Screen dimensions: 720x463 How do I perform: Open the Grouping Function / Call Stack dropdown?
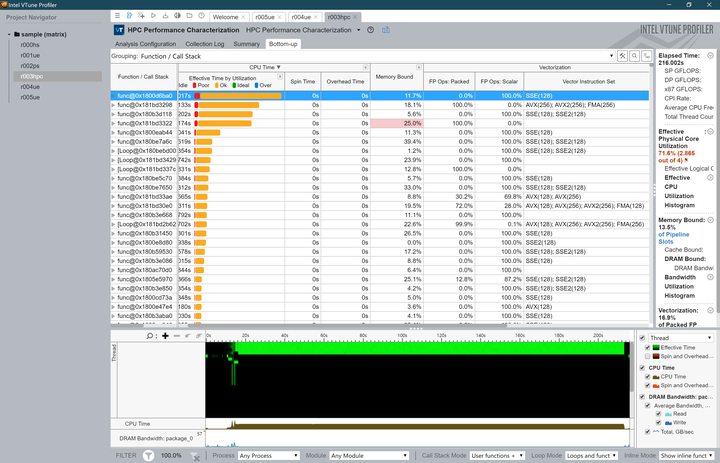click(377, 56)
